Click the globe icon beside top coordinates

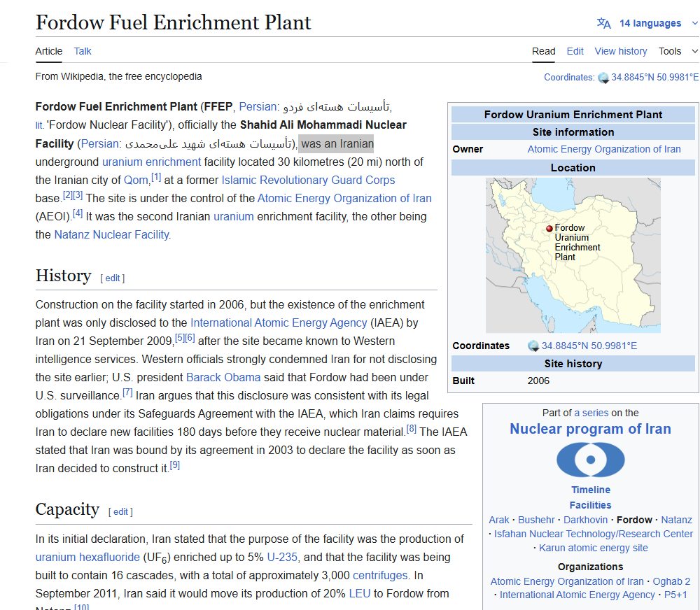pos(603,78)
